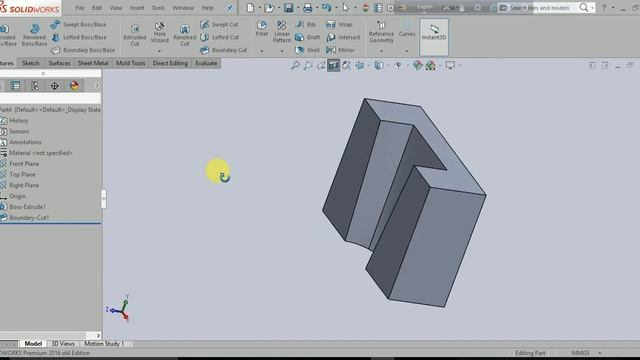Switch to the Sheet Metal tab
This screenshot has height=360, width=640.
[93, 63]
